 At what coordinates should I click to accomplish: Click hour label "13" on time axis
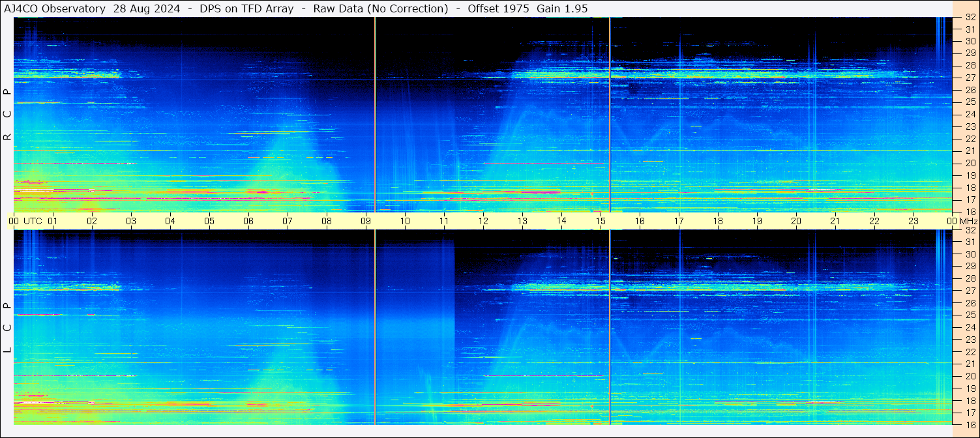point(522,221)
